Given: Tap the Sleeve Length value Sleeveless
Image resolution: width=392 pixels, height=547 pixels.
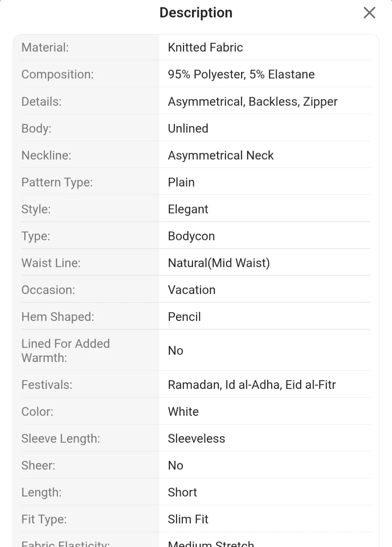Looking at the screenshot, I should coord(197,439).
